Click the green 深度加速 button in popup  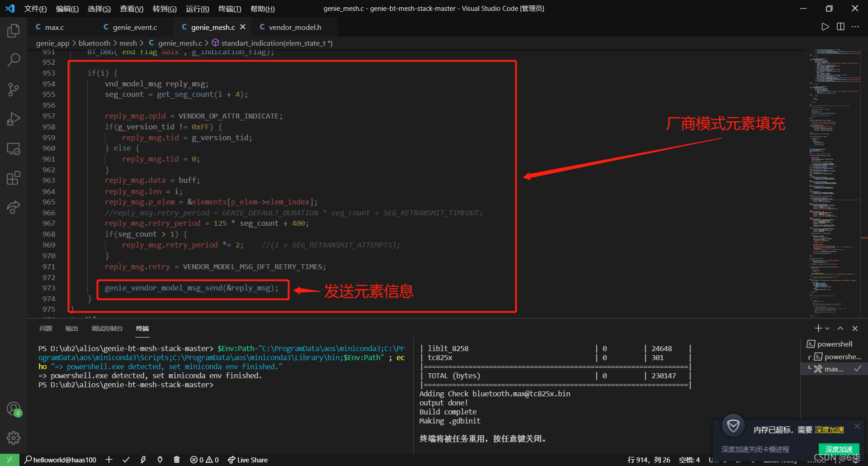point(839,449)
